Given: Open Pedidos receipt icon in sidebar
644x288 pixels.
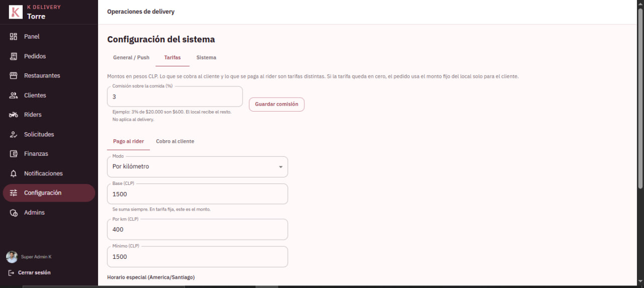Looking at the screenshot, I should pyautogui.click(x=14, y=56).
